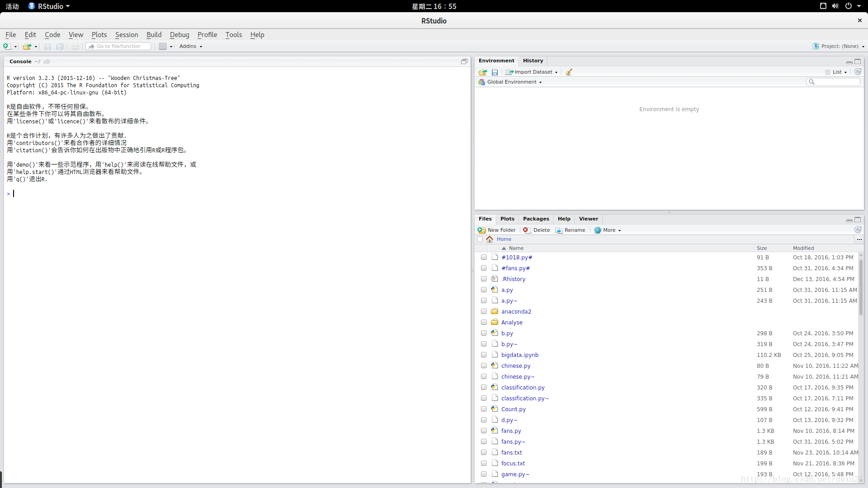Refresh the Files pane listing
The height and width of the screenshot is (488, 868).
pyautogui.click(x=858, y=230)
